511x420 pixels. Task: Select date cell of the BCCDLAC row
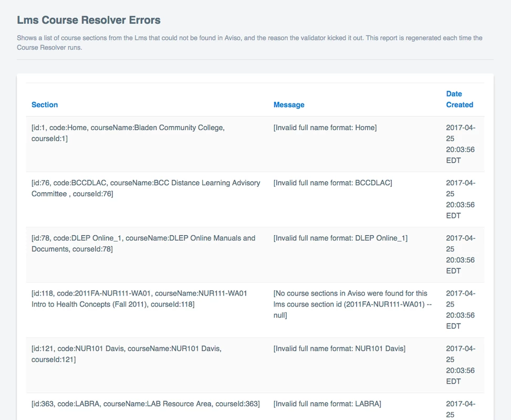[463, 199]
